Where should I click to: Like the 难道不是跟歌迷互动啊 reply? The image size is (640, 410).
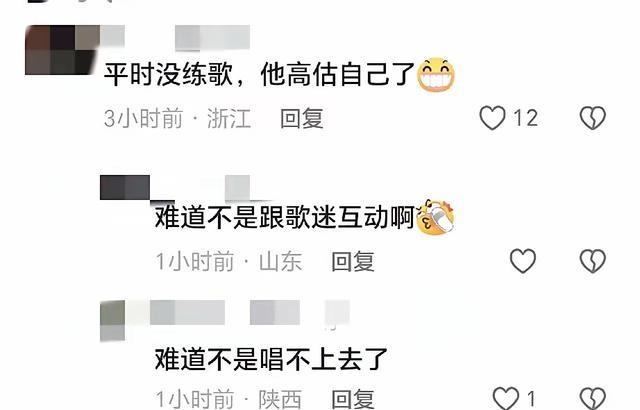click(x=523, y=261)
